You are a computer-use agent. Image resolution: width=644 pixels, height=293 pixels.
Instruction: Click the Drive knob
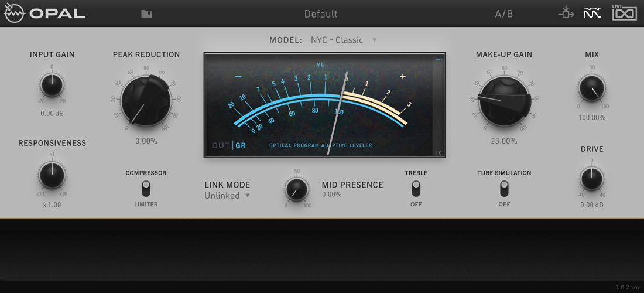point(591,179)
